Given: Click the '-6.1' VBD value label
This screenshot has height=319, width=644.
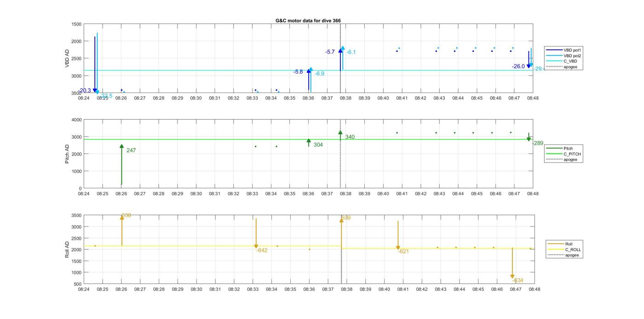Looking at the screenshot, I should point(351,52).
